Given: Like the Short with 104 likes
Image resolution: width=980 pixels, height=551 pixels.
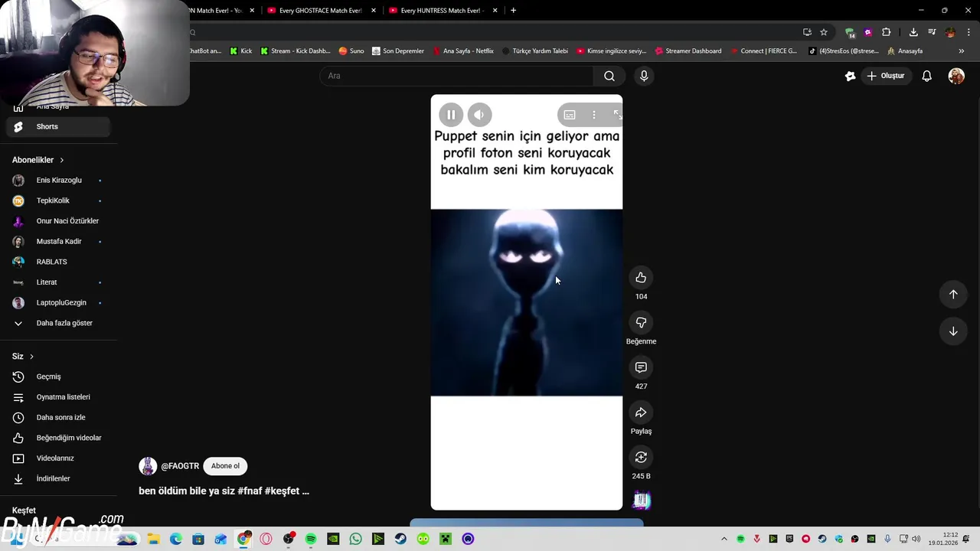Looking at the screenshot, I should click(641, 278).
